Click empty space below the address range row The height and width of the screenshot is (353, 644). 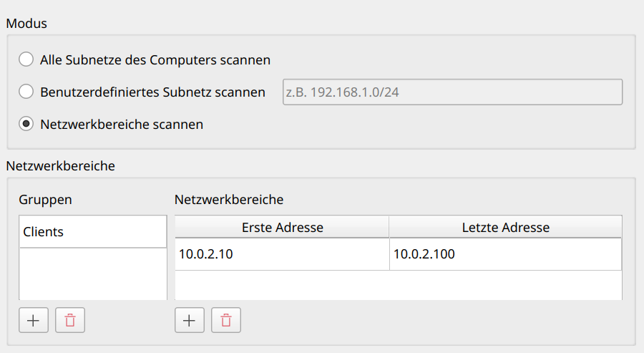click(x=398, y=285)
